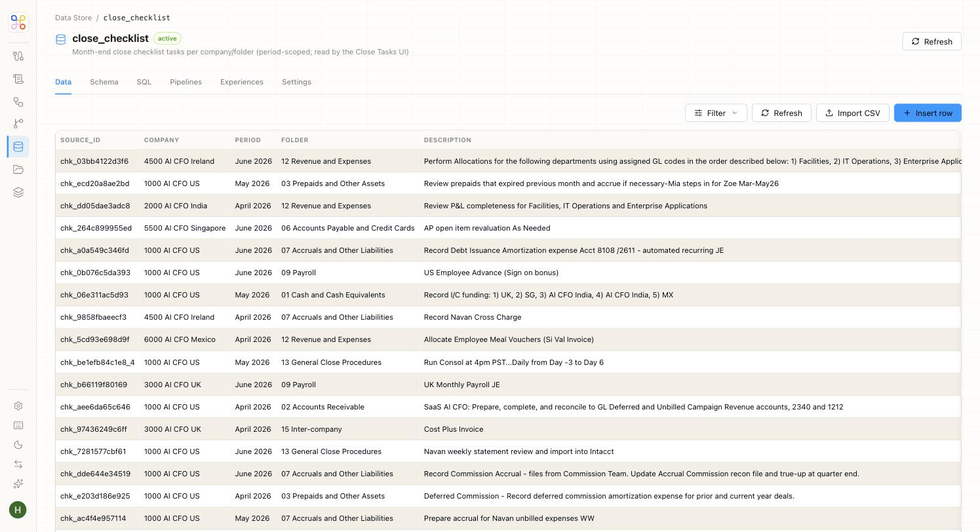Open the keyboard shortcuts icon in sidebar

pyautogui.click(x=18, y=425)
